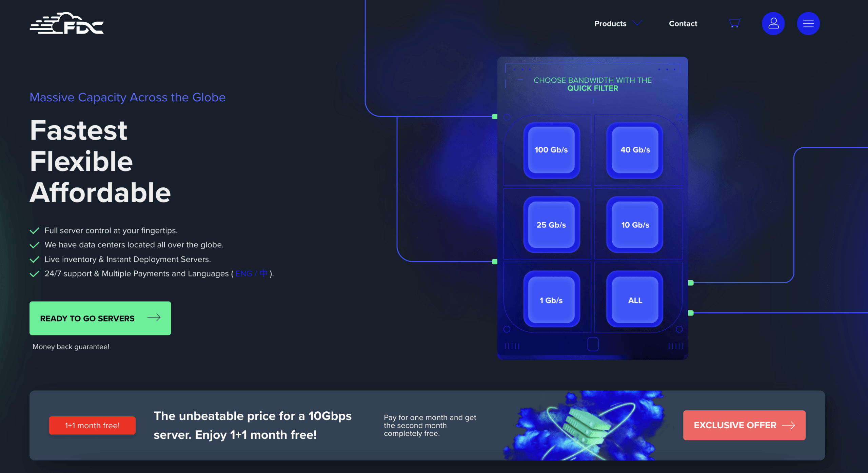The height and width of the screenshot is (473, 868).
Task: Select the 40 Gb/s bandwidth filter
Action: tap(635, 150)
